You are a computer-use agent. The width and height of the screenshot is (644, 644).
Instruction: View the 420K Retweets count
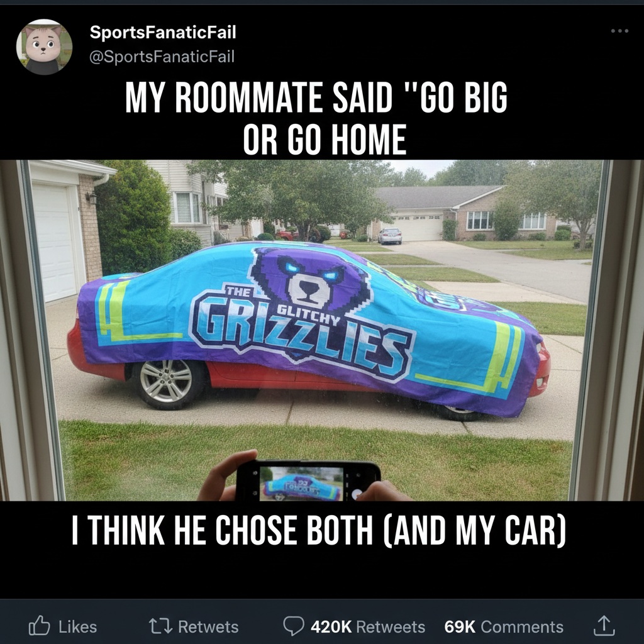click(367, 627)
